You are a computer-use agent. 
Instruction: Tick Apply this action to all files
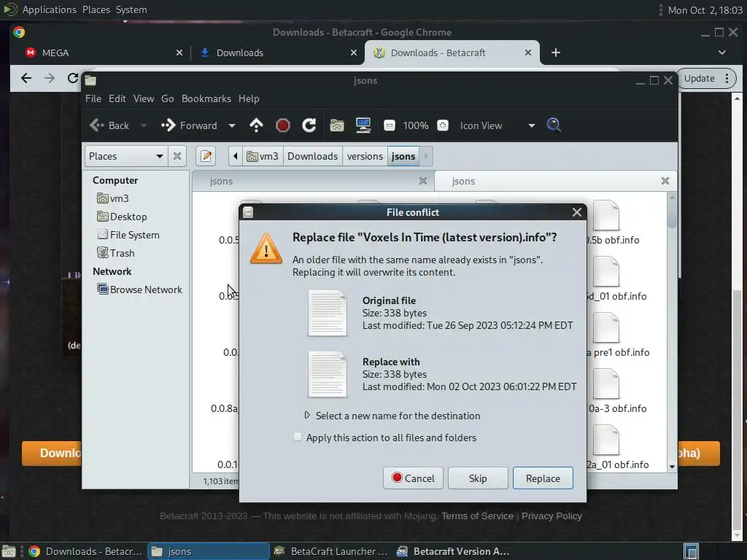pos(298,437)
